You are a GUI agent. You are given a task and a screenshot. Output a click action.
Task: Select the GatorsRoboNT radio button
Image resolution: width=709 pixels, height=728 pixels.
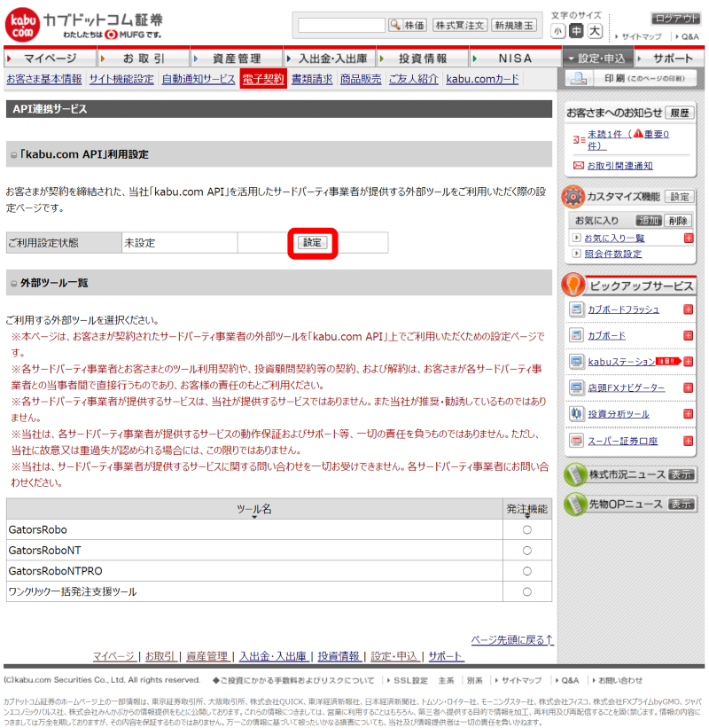click(x=527, y=551)
